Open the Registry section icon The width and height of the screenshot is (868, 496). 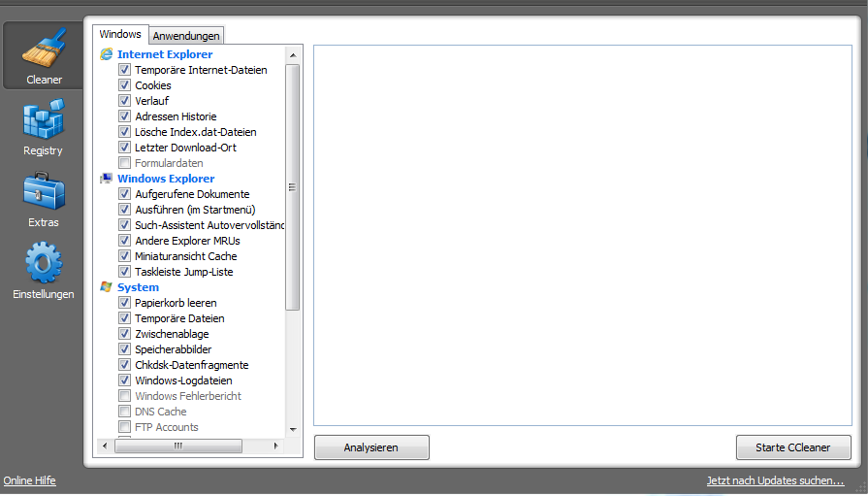44,120
